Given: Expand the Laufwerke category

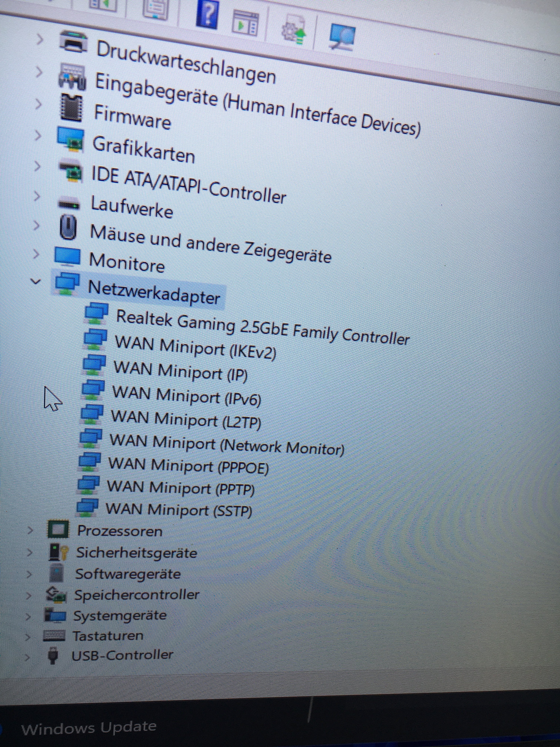Looking at the screenshot, I should point(36,196).
